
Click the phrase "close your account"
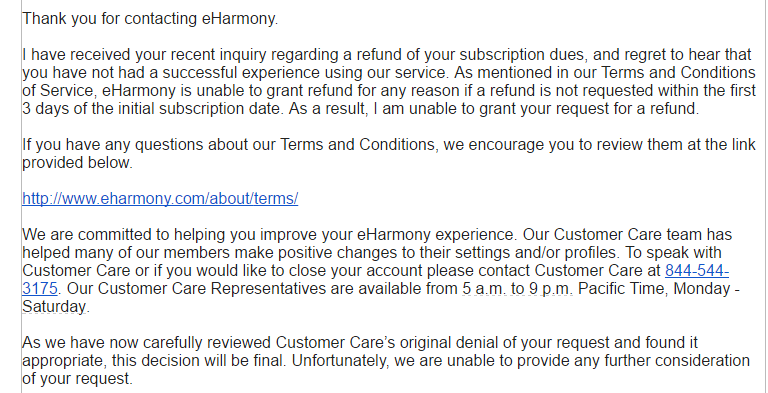pyautogui.click(x=356, y=270)
